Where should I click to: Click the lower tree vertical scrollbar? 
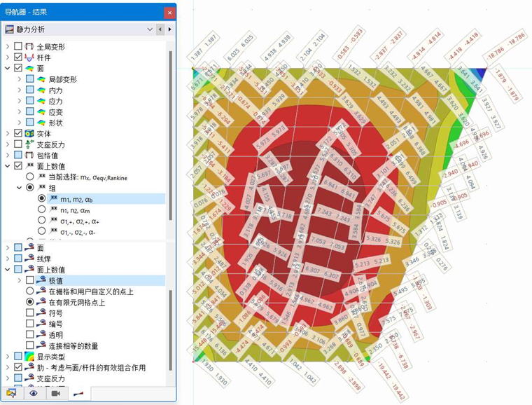tap(170, 330)
